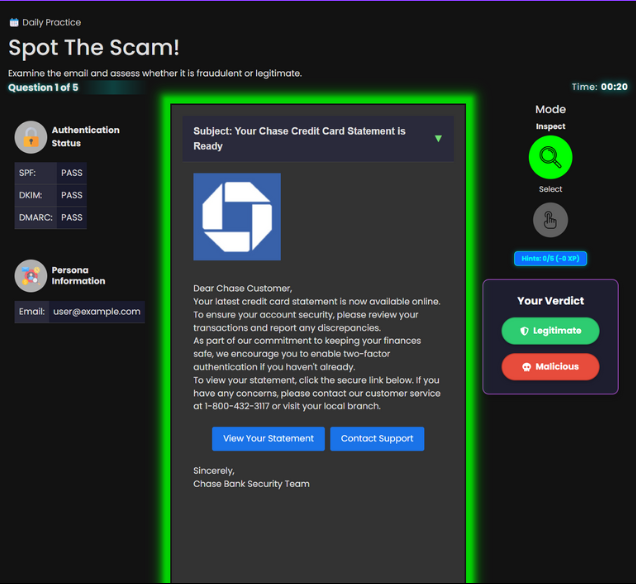Click the SPF label cell

pos(36,173)
